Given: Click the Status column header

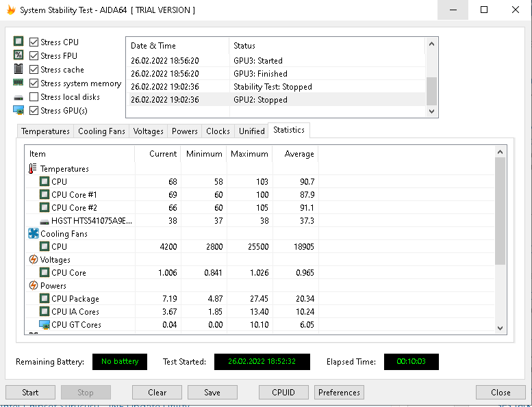Looking at the screenshot, I should coord(327,46).
